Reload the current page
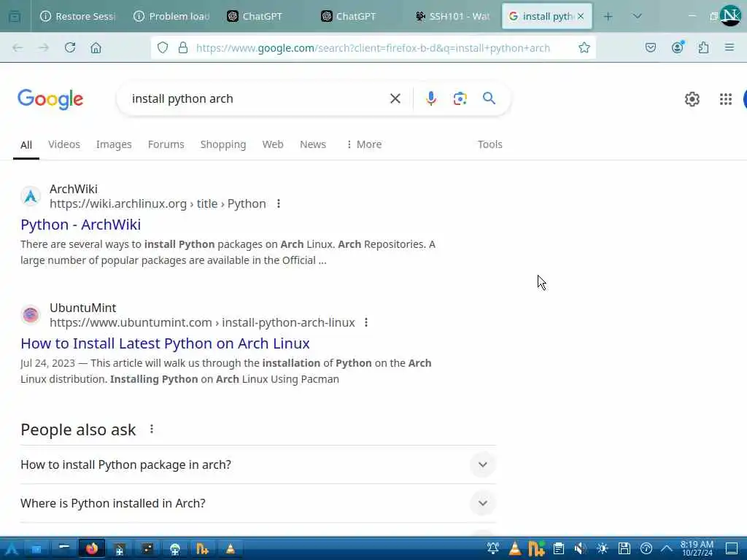The image size is (747, 560). pos(70,47)
